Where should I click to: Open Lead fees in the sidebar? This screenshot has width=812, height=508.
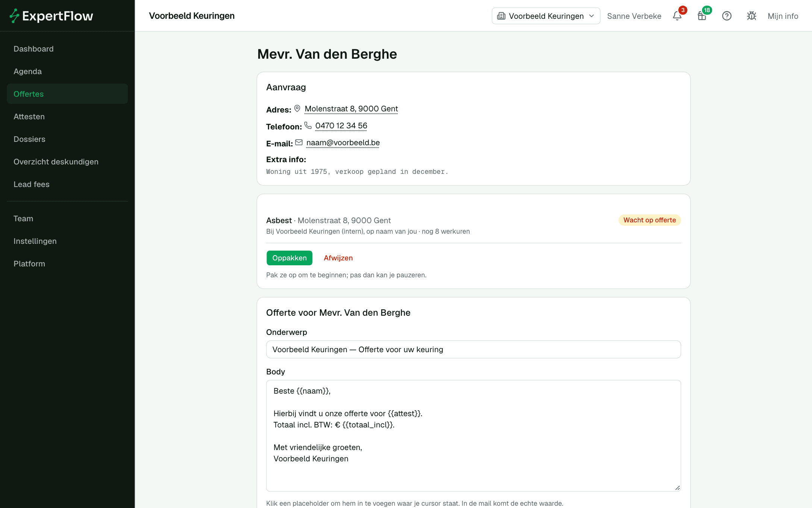[x=67, y=184]
